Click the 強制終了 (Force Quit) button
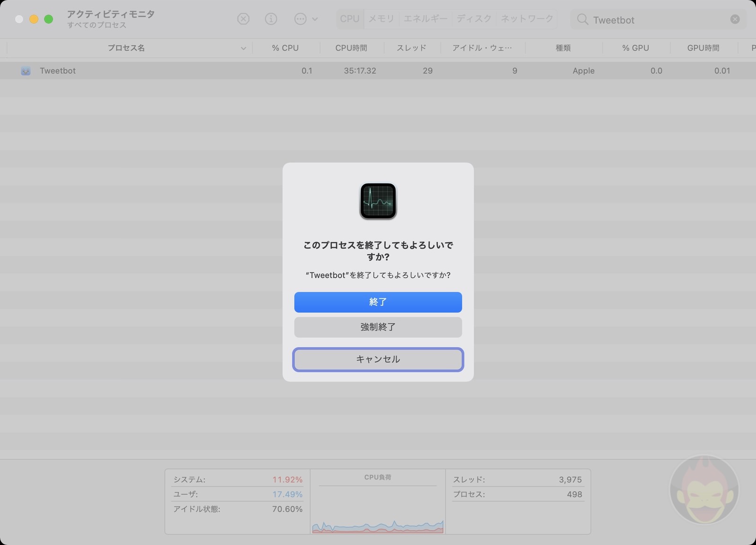 click(378, 327)
